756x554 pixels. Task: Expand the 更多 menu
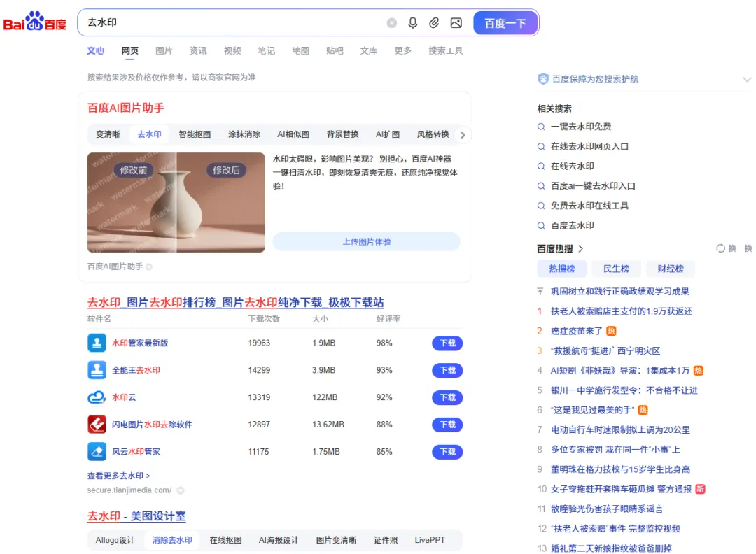(403, 50)
